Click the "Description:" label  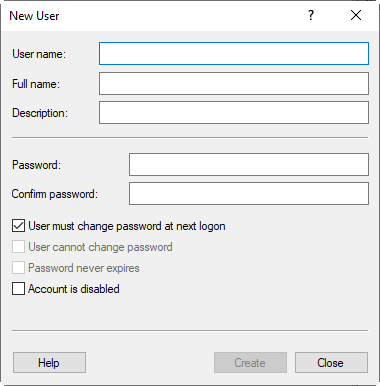tap(40, 113)
